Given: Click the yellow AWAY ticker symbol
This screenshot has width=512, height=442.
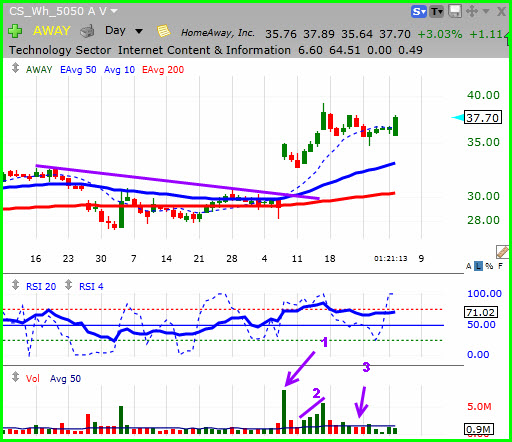Looking at the screenshot, I should pos(51,31).
